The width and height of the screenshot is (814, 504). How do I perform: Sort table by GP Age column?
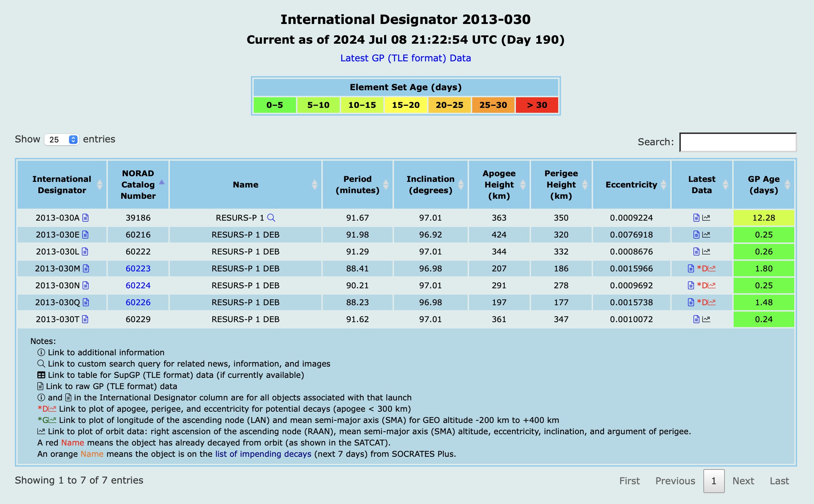pos(764,185)
